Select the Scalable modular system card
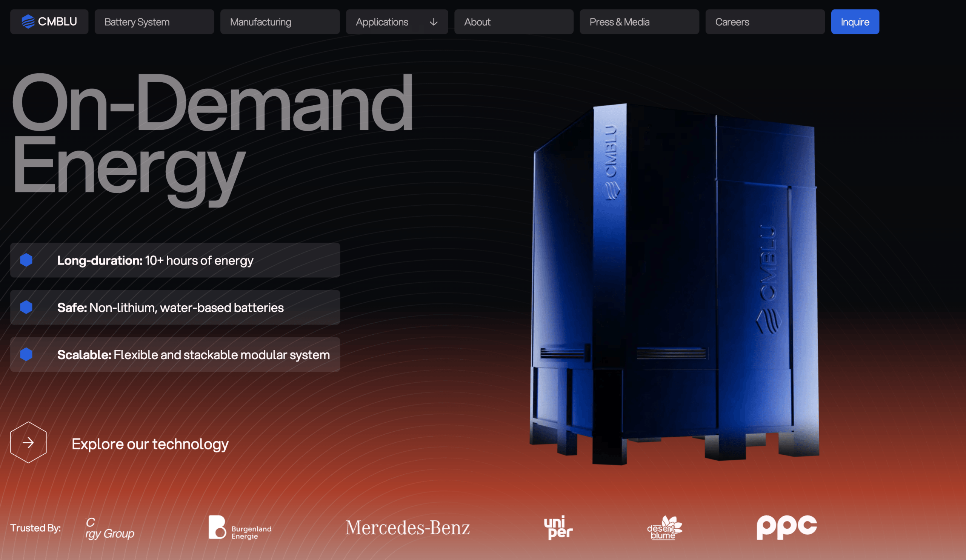The height and width of the screenshot is (560, 966). tap(175, 354)
